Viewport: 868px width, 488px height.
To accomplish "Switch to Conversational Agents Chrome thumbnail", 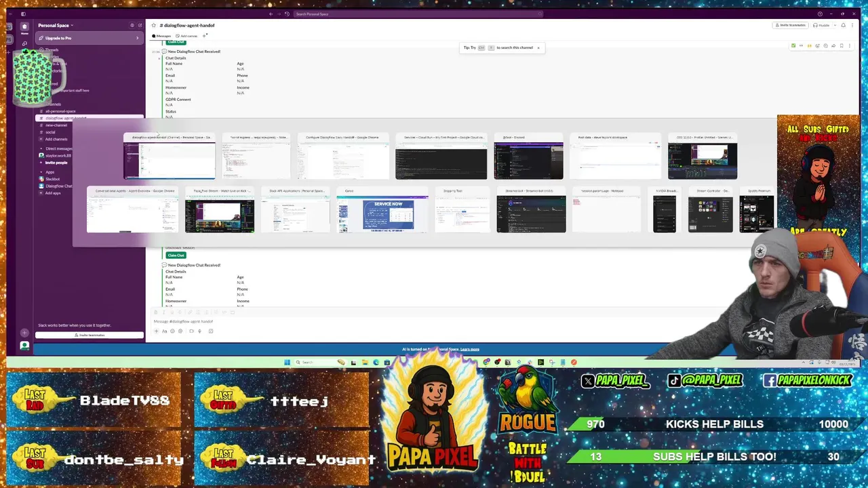I will 133,211.
